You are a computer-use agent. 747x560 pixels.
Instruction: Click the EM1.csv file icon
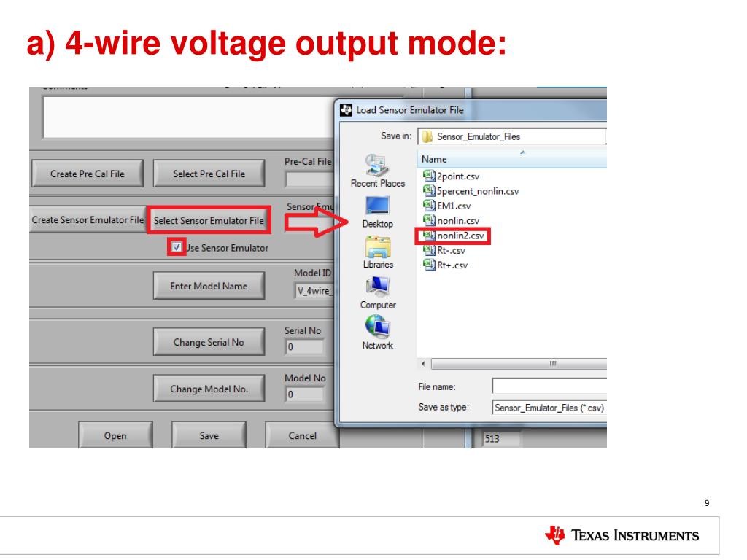429,205
